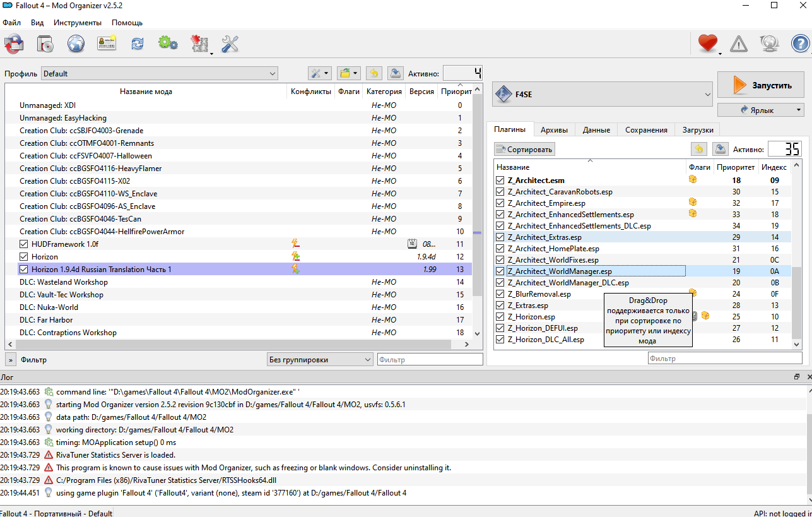Viewport: 812px width, 517px height.
Task: Click the float log panel icon
Action: (x=797, y=377)
